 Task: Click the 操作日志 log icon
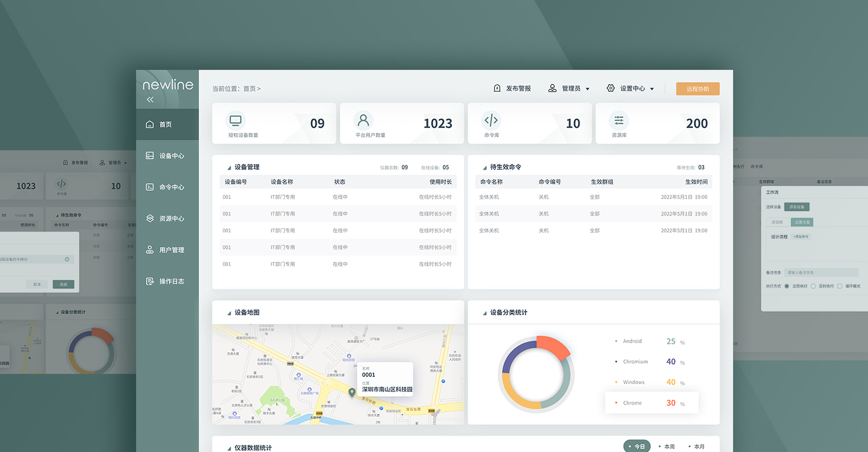pyautogui.click(x=150, y=281)
